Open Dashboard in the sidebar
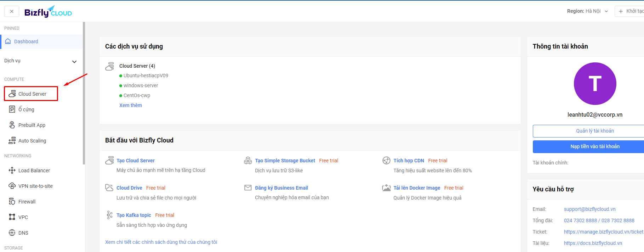This screenshot has width=644, height=252. pos(42,41)
